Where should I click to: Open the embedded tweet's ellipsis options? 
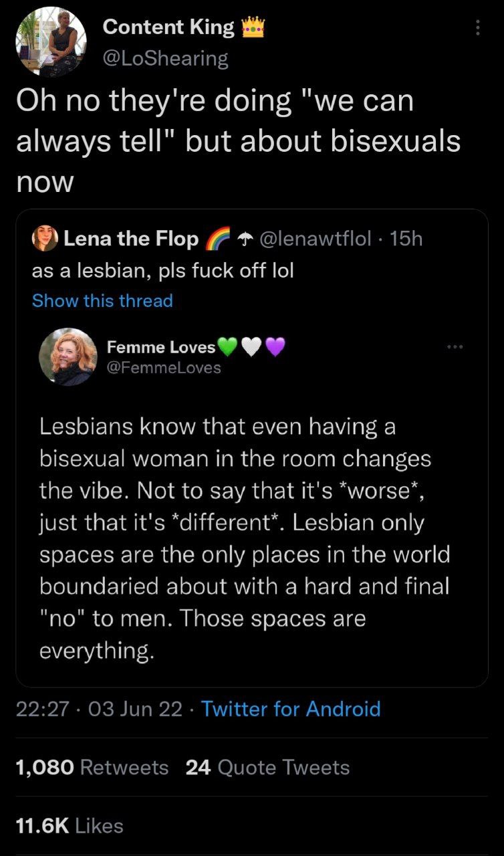click(x=455, y=348)
